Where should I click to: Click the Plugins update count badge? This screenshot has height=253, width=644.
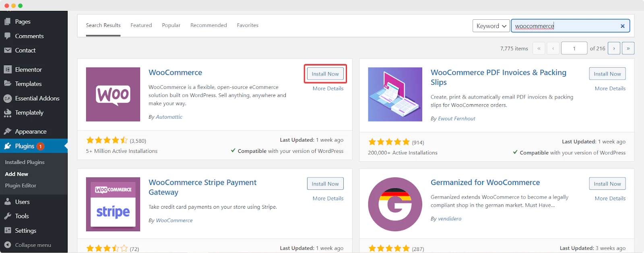40,146
